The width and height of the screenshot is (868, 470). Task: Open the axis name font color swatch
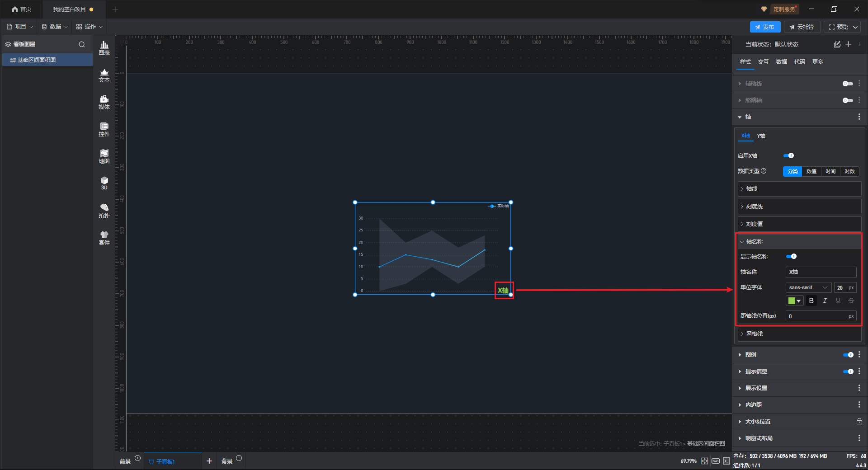point(795,301)
